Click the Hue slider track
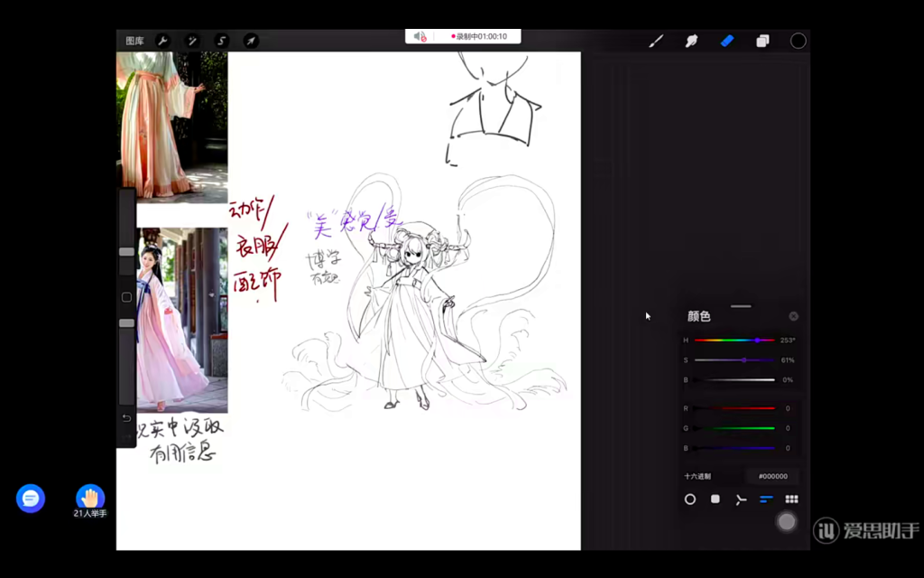The width and height of the screenshot is (924, 578). click(734, 340)
